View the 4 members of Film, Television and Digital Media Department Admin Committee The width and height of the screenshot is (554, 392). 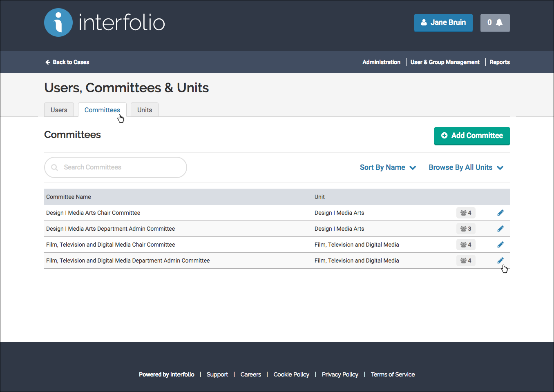pyautogui.click(x=466, y=261)
